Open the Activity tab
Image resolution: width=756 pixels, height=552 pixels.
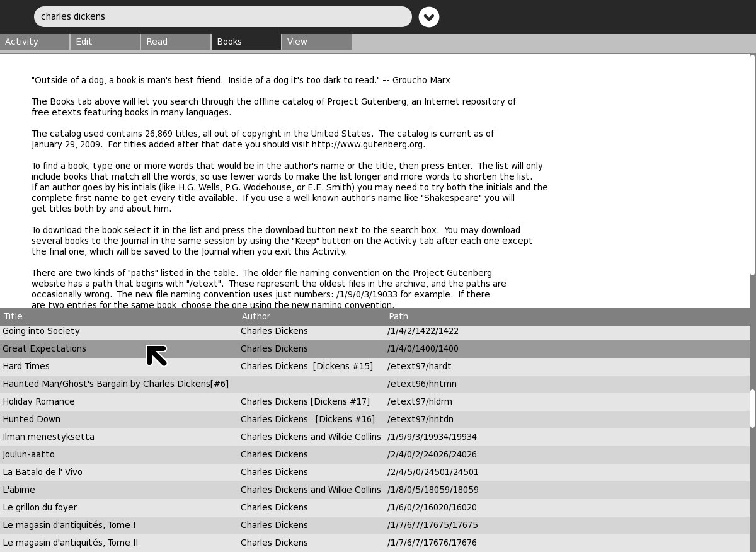click(x=35, y=42)
